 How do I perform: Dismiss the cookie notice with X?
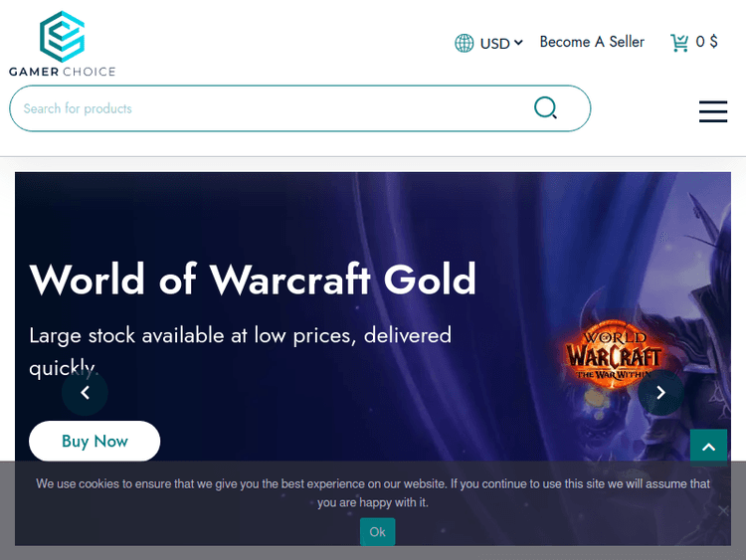(723, 511)
